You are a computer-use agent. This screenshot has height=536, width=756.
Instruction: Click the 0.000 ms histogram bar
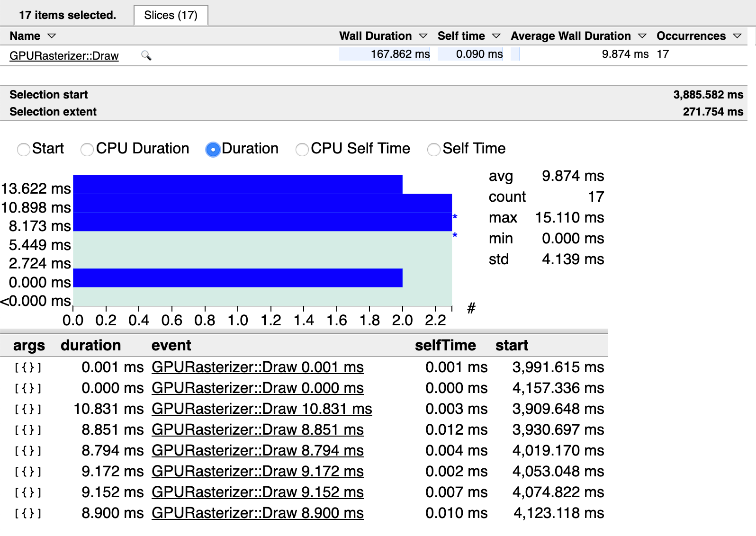pyautogui.click(x=238, y=278)
